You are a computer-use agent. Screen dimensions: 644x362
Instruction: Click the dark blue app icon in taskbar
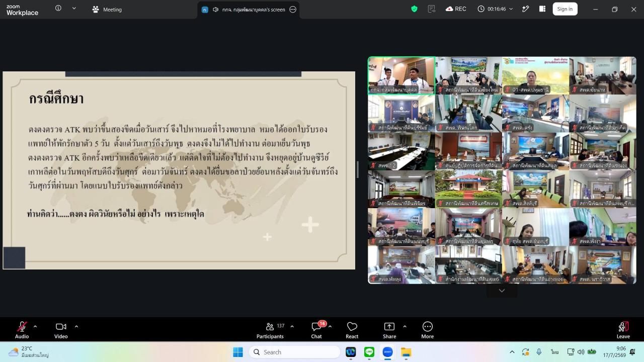(x=351, y=352)
